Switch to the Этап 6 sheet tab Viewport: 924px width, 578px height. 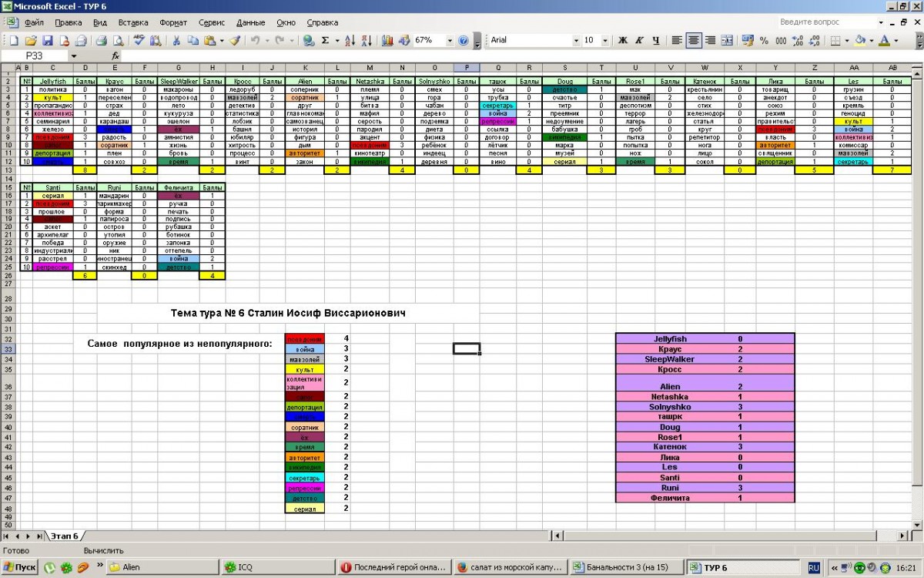pyautogui.click(x=65, y=536)
